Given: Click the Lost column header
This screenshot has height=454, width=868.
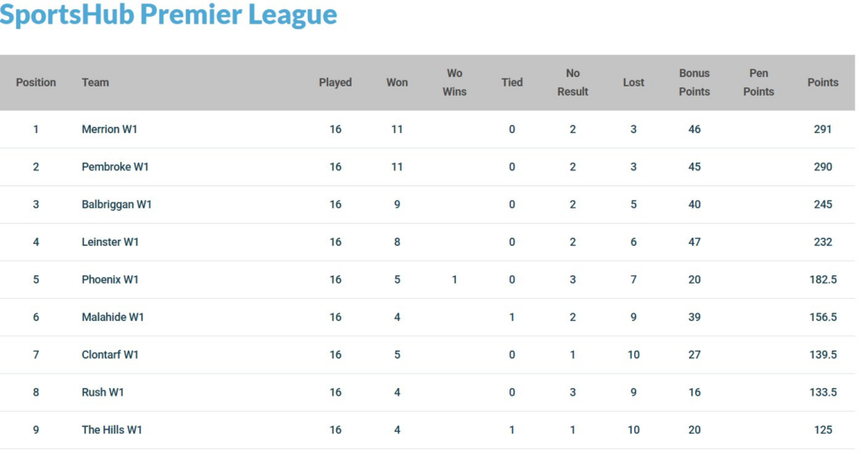Looking at the screenshot, I should tap(633, 82).
